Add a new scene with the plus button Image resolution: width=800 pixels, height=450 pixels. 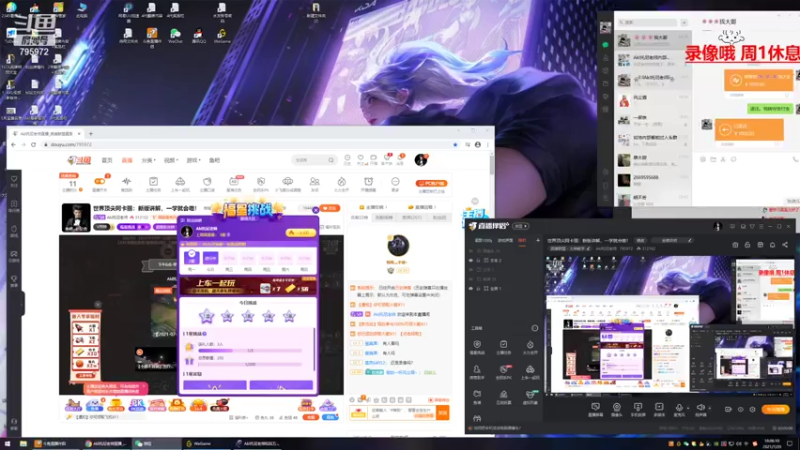pos(537,240)
